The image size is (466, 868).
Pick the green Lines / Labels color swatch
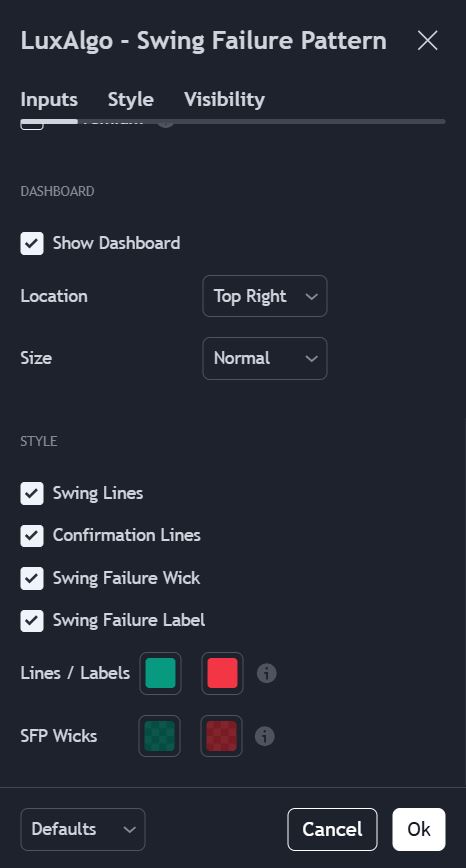[x=160, y=673]
